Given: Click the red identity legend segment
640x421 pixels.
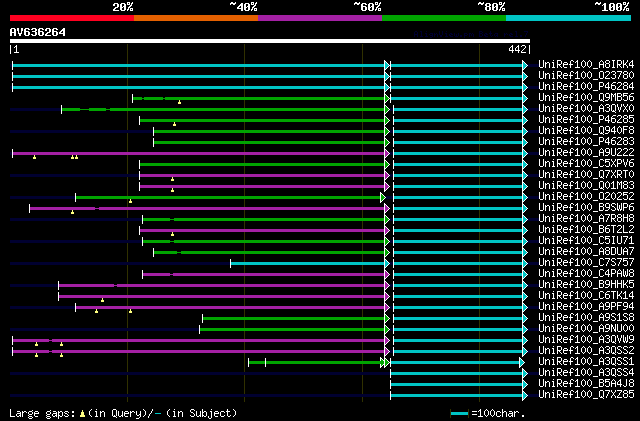Looking at the screenshot, I should coord(72,18).
